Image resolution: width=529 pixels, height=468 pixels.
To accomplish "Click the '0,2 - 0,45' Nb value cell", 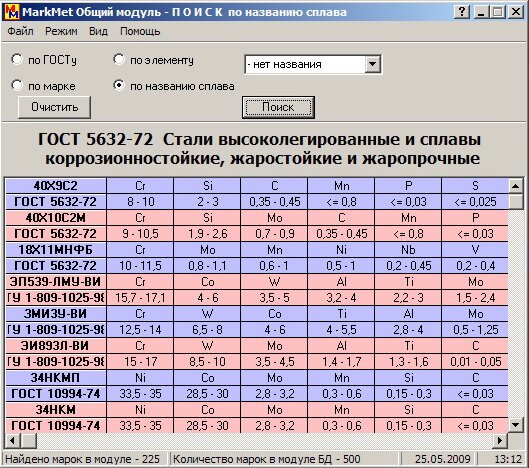I will [408, 266].
